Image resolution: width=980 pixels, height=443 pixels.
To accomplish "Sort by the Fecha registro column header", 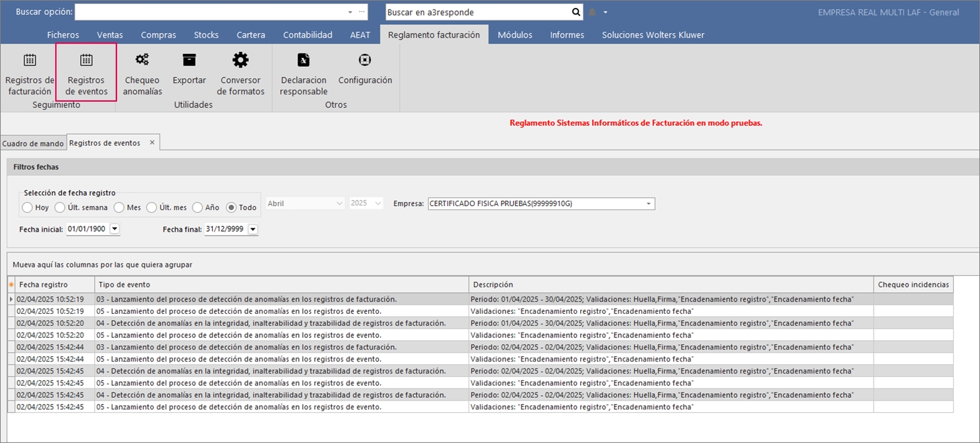I will (x=55, y=285).
